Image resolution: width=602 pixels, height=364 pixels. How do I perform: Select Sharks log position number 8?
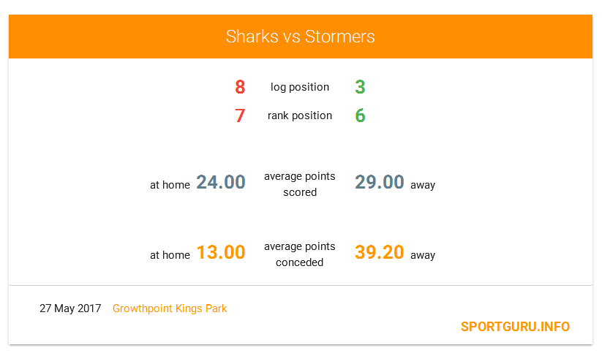pyautogui.click(x=240, y=87)
